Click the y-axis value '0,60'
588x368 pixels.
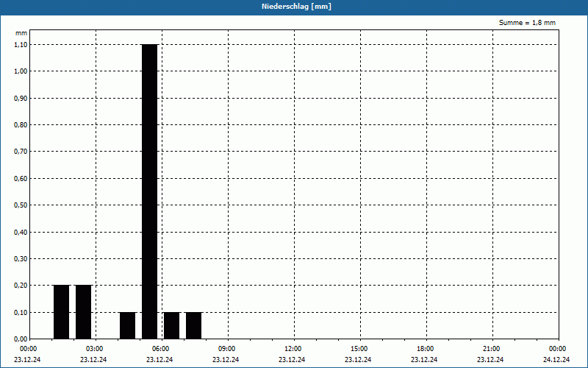(x=21, y=178)
